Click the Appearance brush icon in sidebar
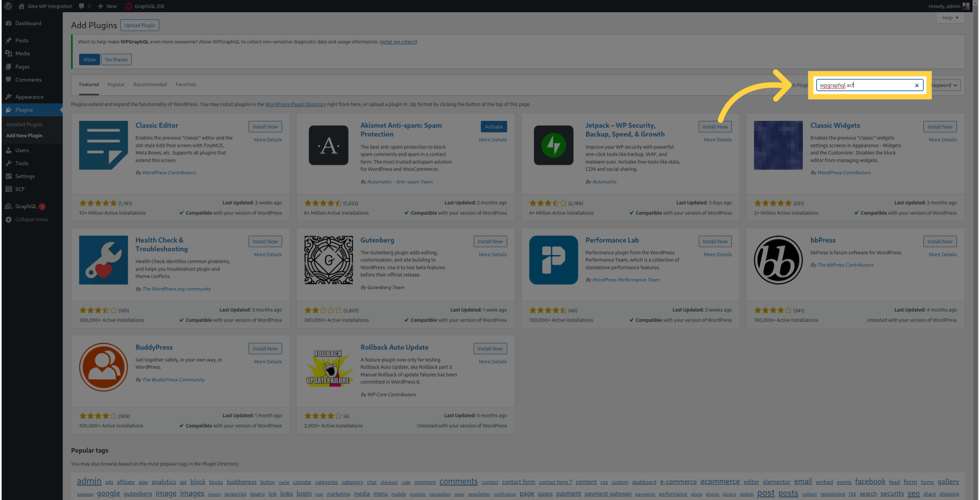 coord(9,97)
